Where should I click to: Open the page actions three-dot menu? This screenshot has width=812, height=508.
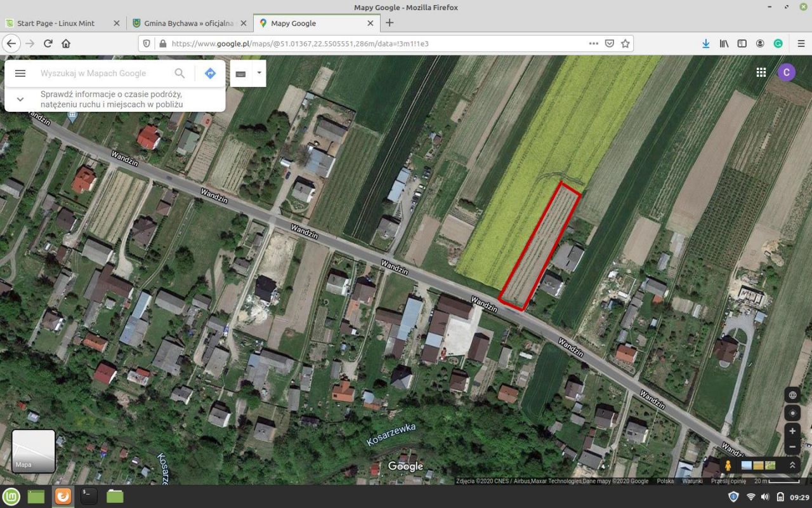(593, 43)
